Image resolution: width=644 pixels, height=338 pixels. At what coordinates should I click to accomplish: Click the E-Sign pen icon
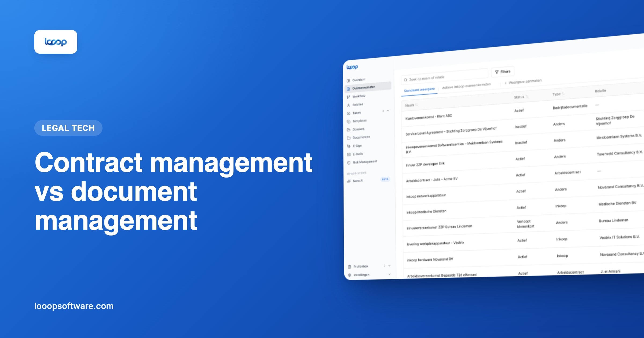click(x=349, y=146)
